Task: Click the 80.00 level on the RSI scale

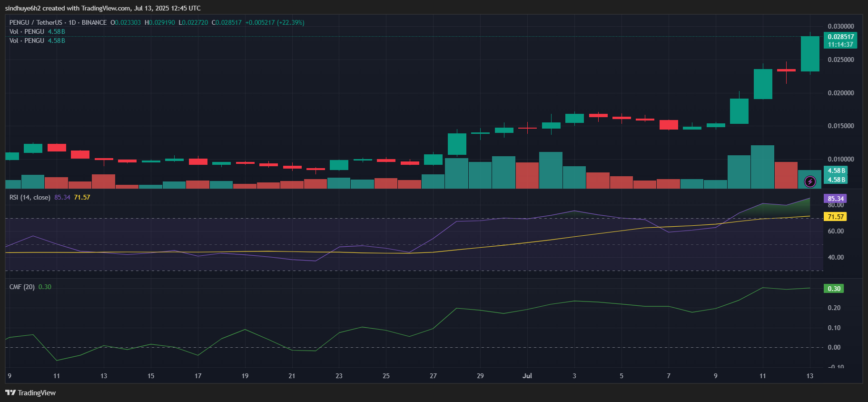Action: (x=836, y=205)
